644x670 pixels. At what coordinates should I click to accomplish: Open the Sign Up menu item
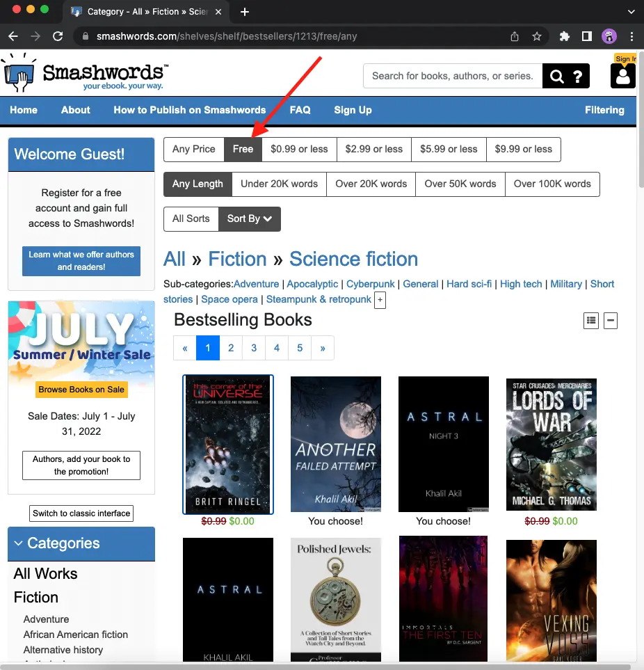pos(353,110)
